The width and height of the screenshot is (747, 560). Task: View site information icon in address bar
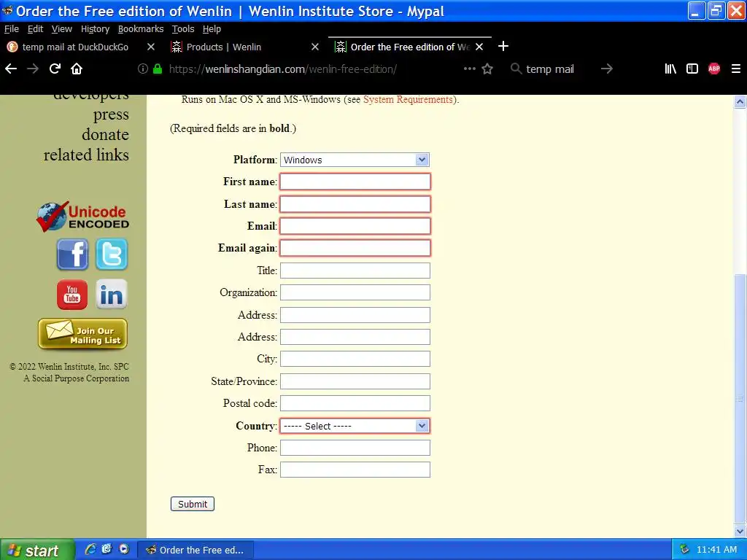click(x=142, y=69)
